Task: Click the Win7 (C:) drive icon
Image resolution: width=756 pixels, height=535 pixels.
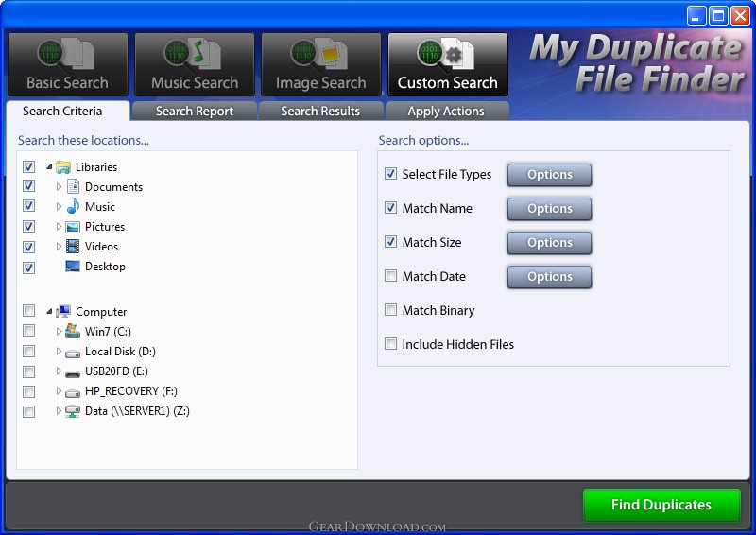Action: (x=73, y=332)
